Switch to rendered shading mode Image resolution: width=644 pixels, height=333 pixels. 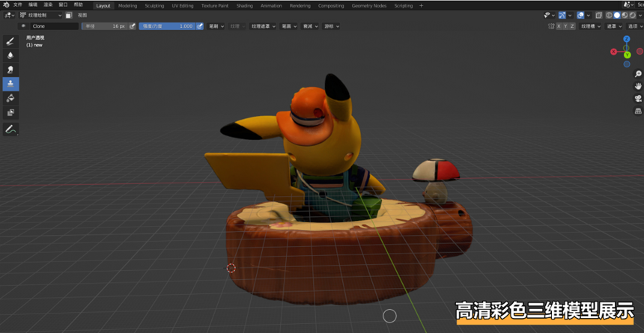tap(632, 15)
